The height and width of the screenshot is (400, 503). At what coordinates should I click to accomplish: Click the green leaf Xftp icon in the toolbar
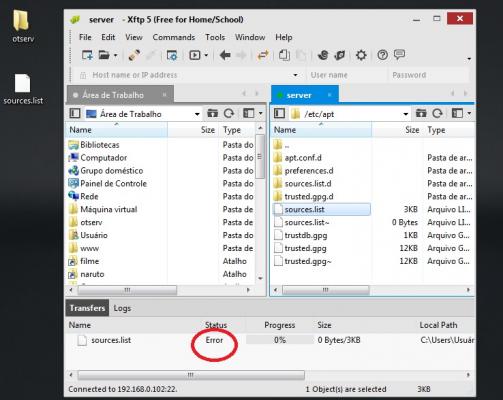pos(340,55)
